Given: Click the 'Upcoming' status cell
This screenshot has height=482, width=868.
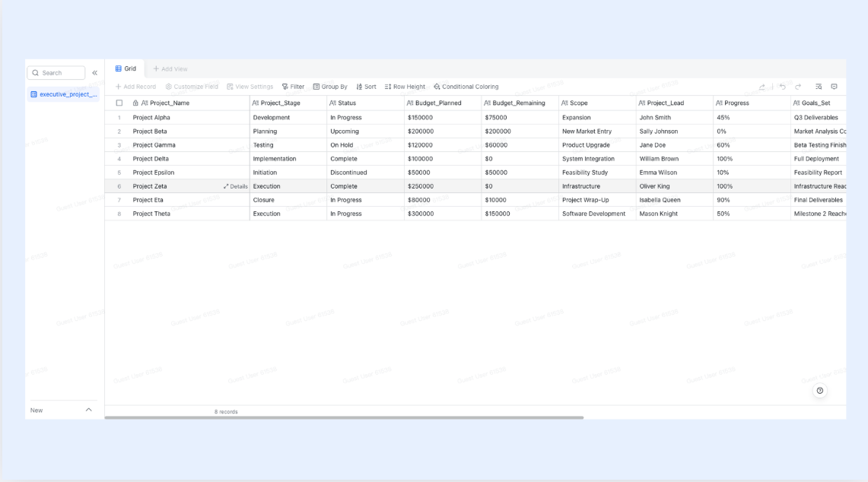Looking at the screenshot, I should 365,132.
